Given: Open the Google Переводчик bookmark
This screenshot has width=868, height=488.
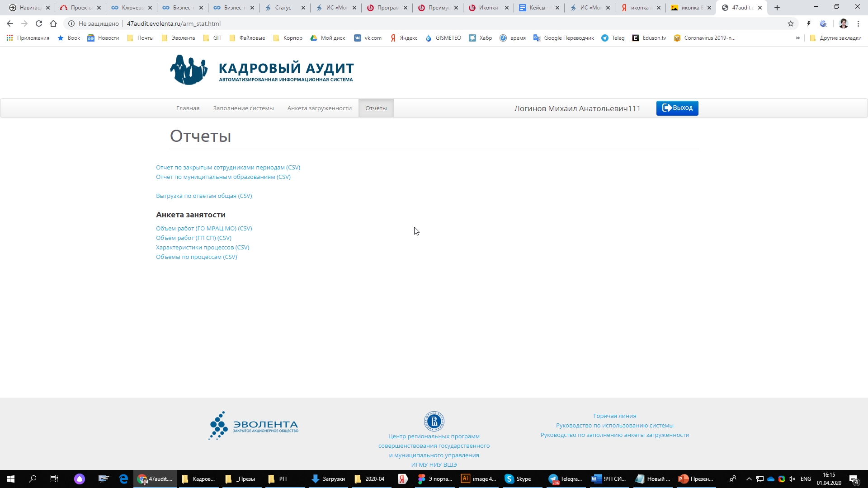Looking at the screenshot, I should point(564,38).
